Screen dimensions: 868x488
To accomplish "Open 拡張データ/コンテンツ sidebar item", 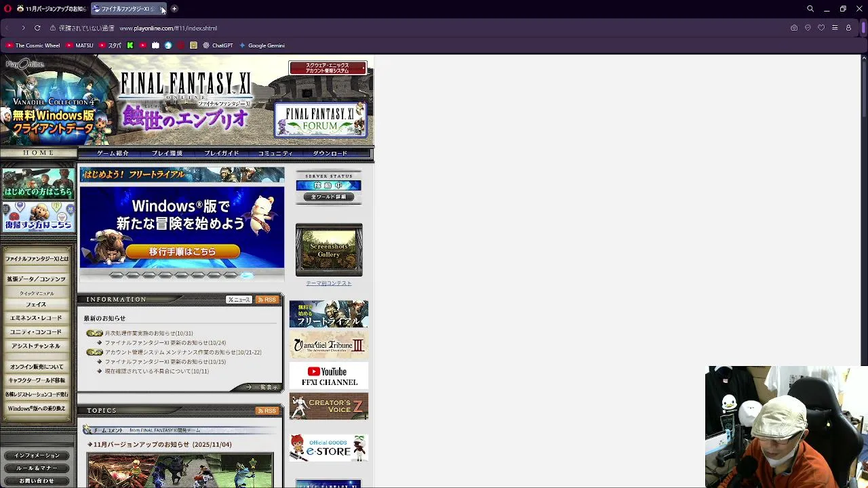I will pos(37,279).
